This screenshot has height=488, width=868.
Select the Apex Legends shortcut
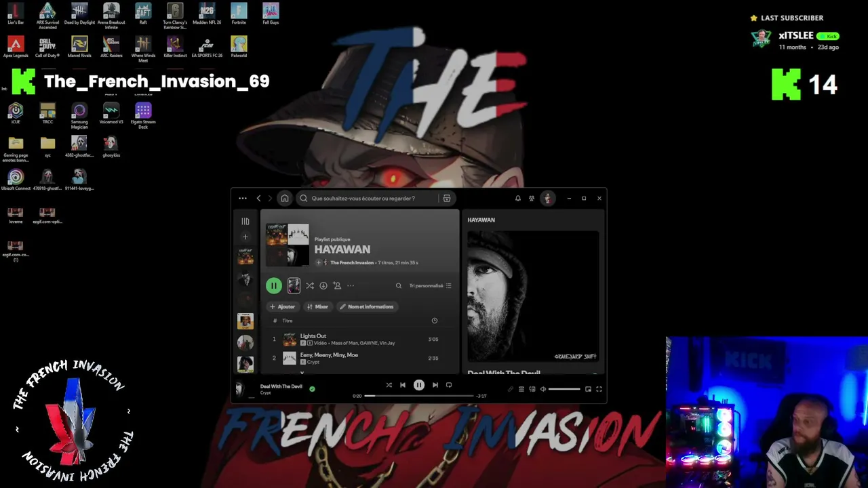point(16,47)
